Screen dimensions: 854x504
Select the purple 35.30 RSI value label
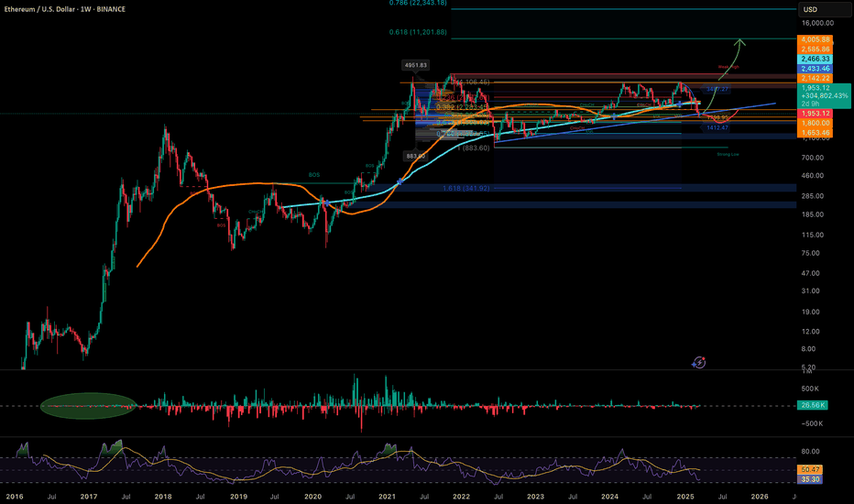[810, 479]
